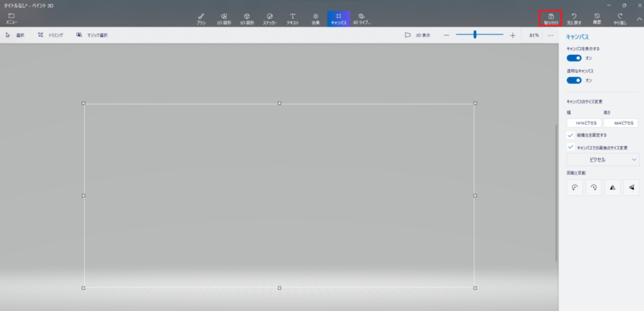The height and width of the screenshot is (311, 644).
Task: Click the 高さ height field showing 664ピクセル
Action: 621,123
